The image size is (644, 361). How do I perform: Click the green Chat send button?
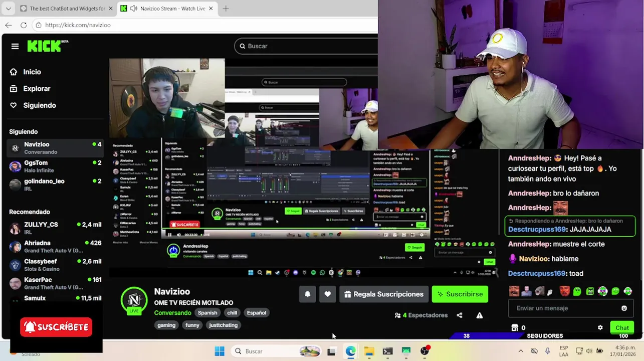click(622, 328)
